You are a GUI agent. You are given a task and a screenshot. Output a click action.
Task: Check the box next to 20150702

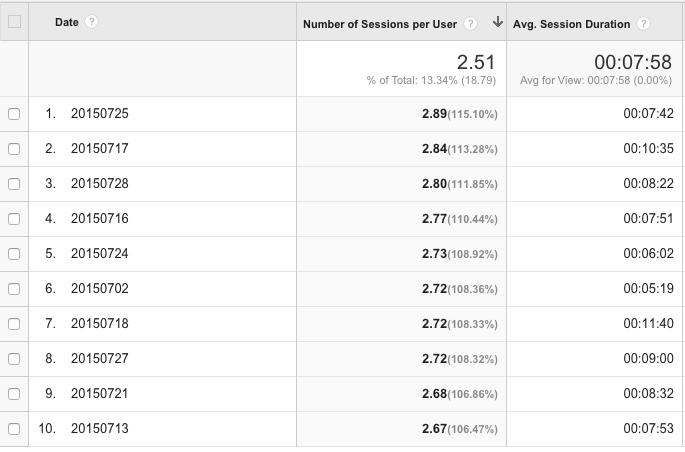14,289
